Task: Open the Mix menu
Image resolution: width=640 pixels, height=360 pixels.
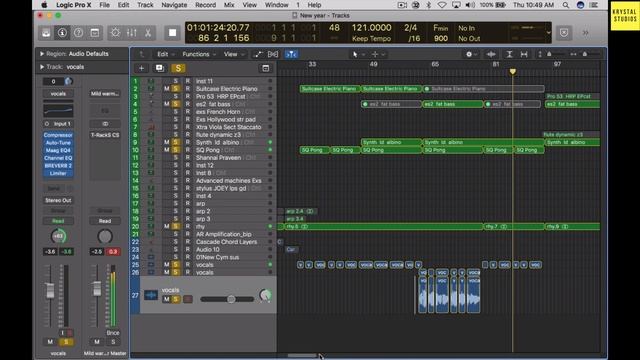Action: [229, 5]
